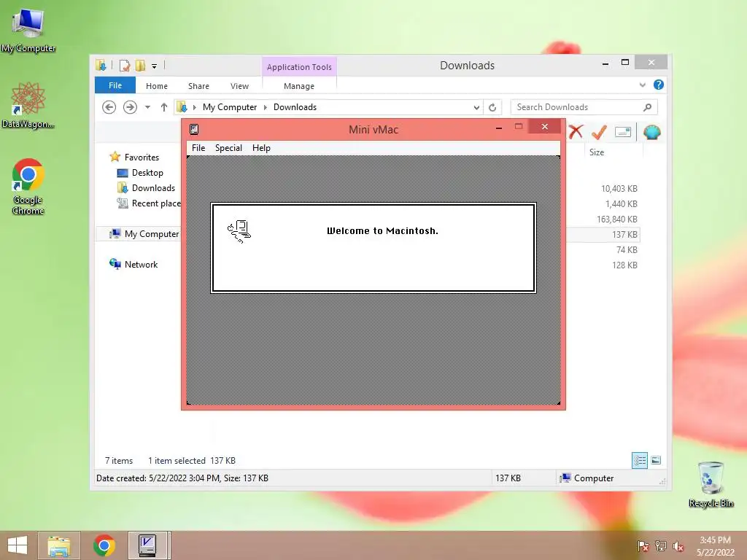Open My Computer desktop icon
747x560 pixels.
coord(28,31)
